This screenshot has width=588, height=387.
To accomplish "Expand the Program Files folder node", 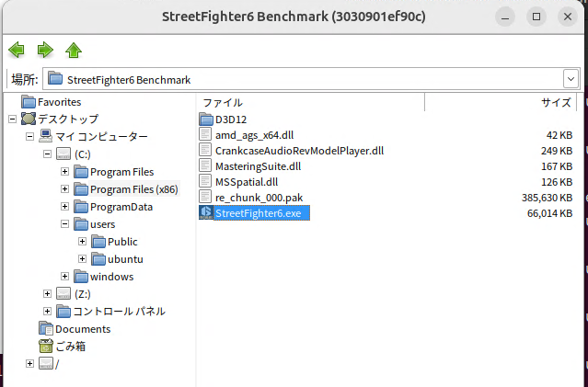I will 65,172.
